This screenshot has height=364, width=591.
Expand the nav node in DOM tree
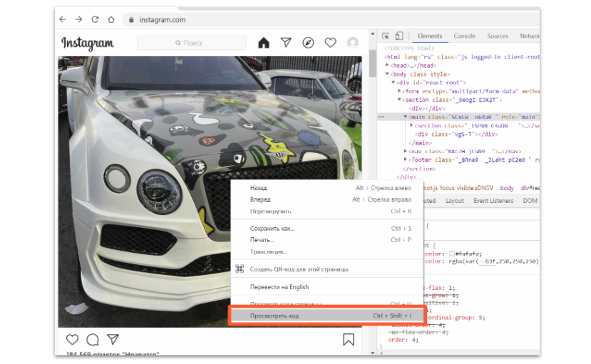pos(406,151)
